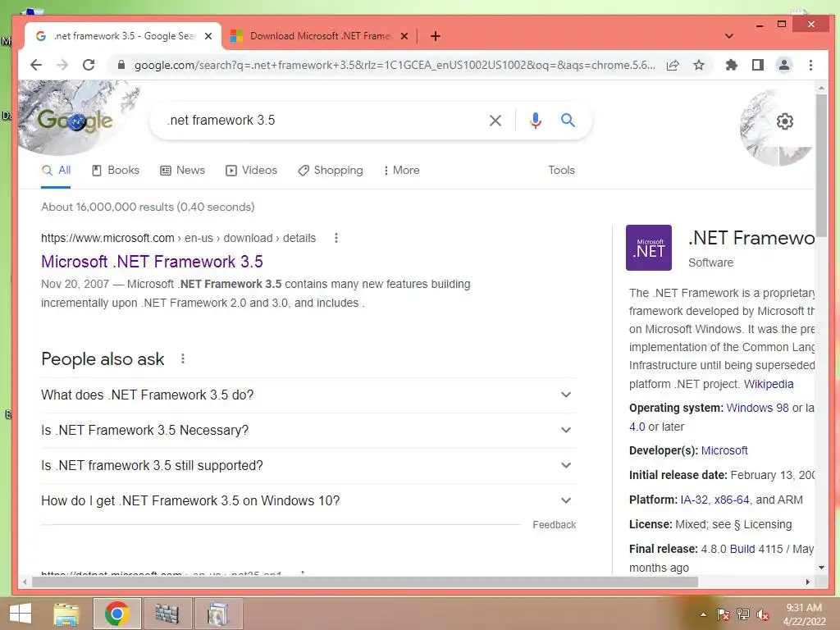The height and width of the screenshot is (630, 840).
Task: Submit search using the magnifier icon
Action: tap(568, 120)
